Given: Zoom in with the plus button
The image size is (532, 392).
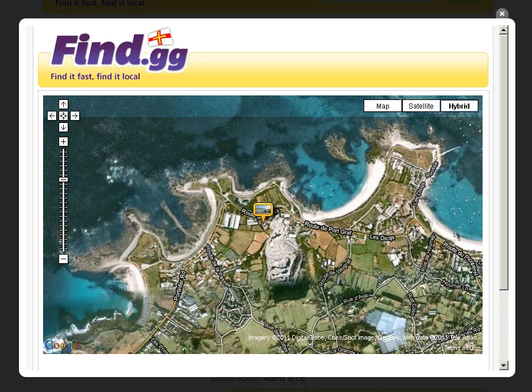Looking at the screenshot, I should [x=63, y=141].
